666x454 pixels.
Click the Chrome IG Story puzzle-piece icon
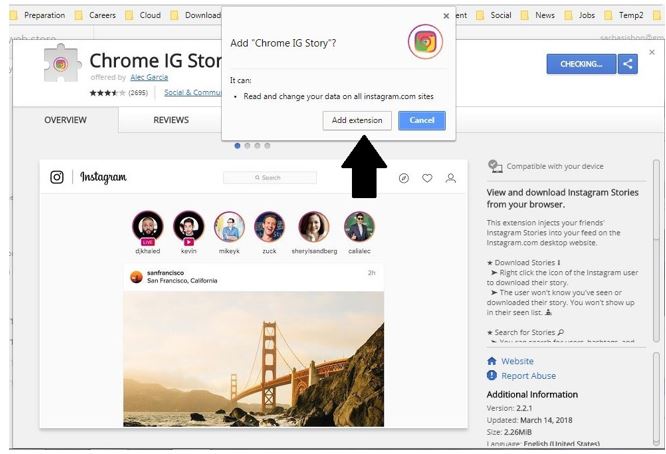(62, 63)
